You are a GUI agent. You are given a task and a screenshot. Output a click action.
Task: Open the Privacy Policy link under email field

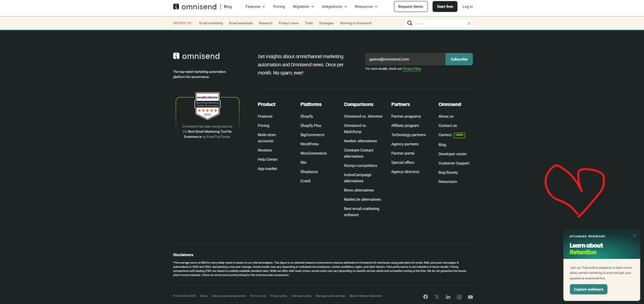click(x=411, y=69)
